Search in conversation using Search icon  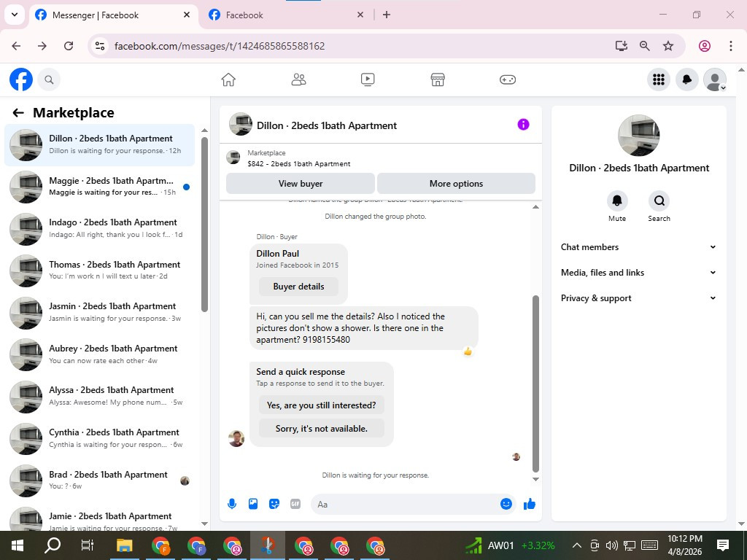[659, 201]
